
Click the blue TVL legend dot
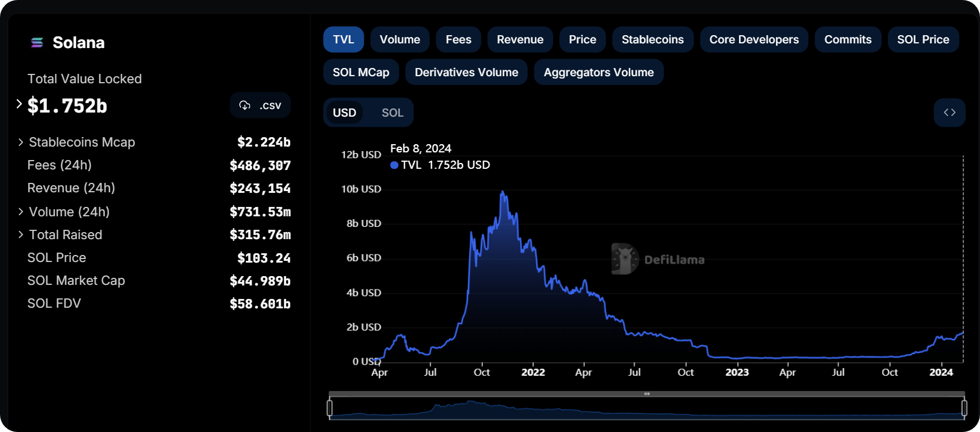[394, 165]
